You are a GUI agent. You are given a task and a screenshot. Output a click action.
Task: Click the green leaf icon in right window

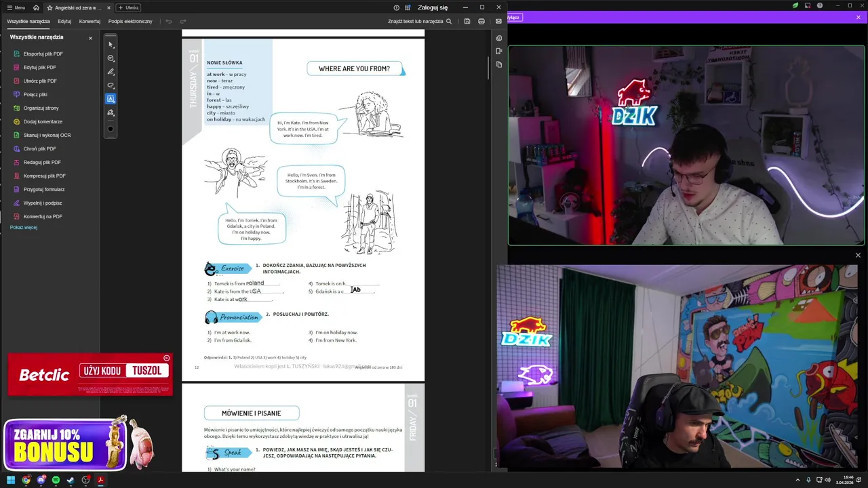[795, 5]
